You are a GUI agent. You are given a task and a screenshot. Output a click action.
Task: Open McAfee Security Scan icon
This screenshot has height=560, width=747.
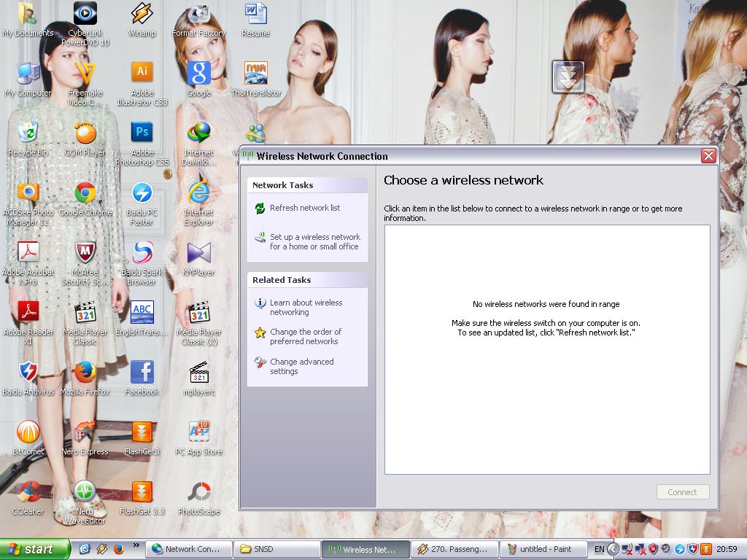pyautogui.click(x=85, y=263)
